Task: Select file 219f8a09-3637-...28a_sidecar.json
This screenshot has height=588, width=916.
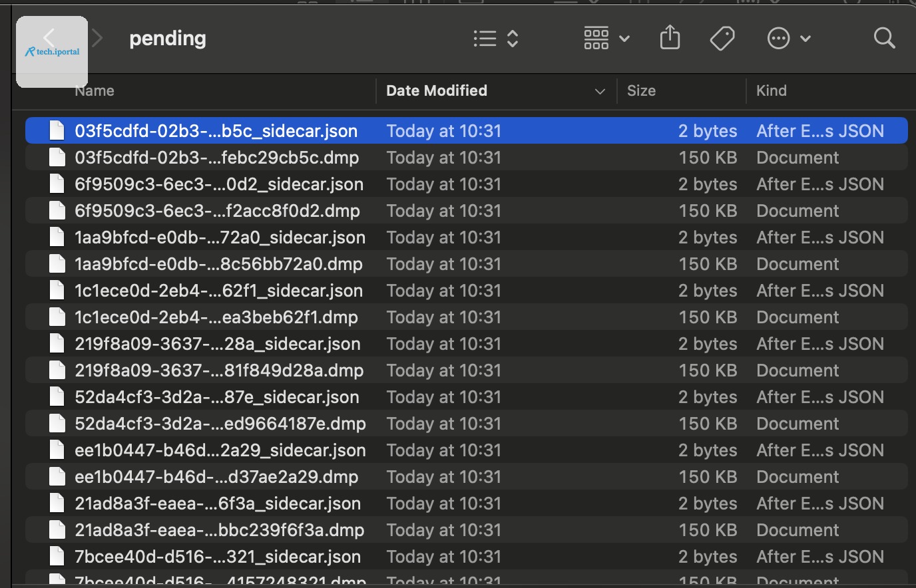Action: click(x=467, y=344)
